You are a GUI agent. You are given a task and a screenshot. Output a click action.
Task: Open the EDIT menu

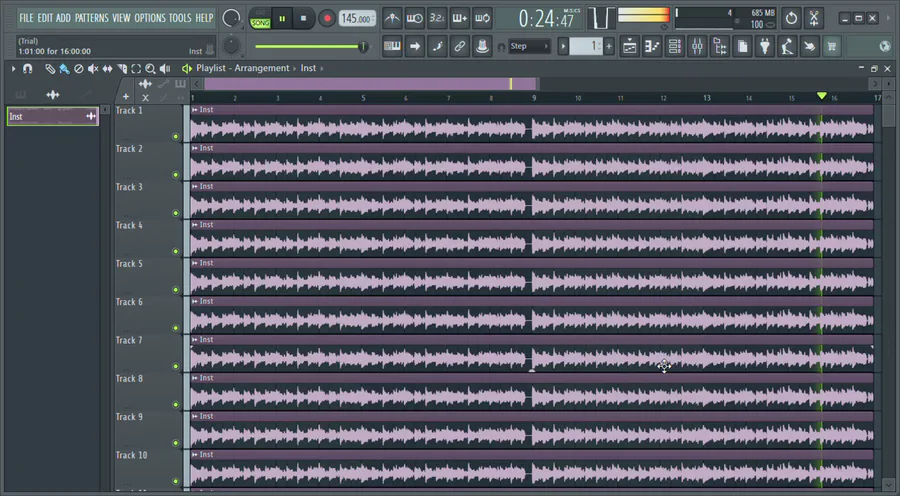pos(45,18)
